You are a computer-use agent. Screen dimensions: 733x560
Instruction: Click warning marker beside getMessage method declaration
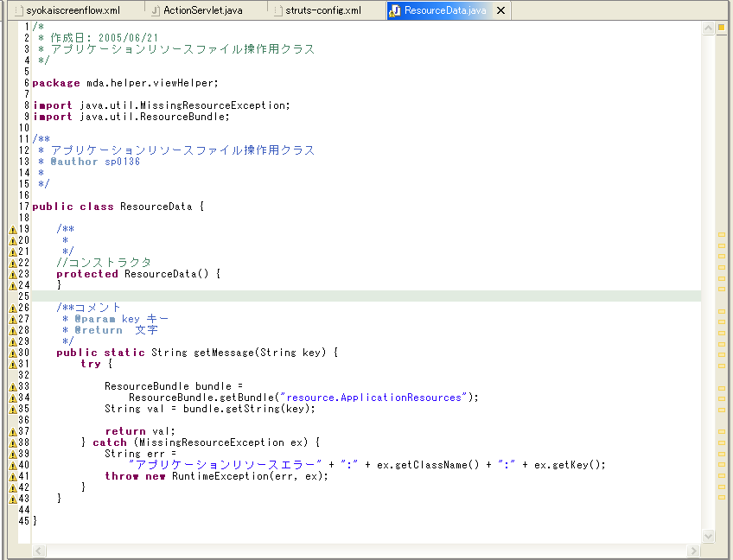[12, 353]
